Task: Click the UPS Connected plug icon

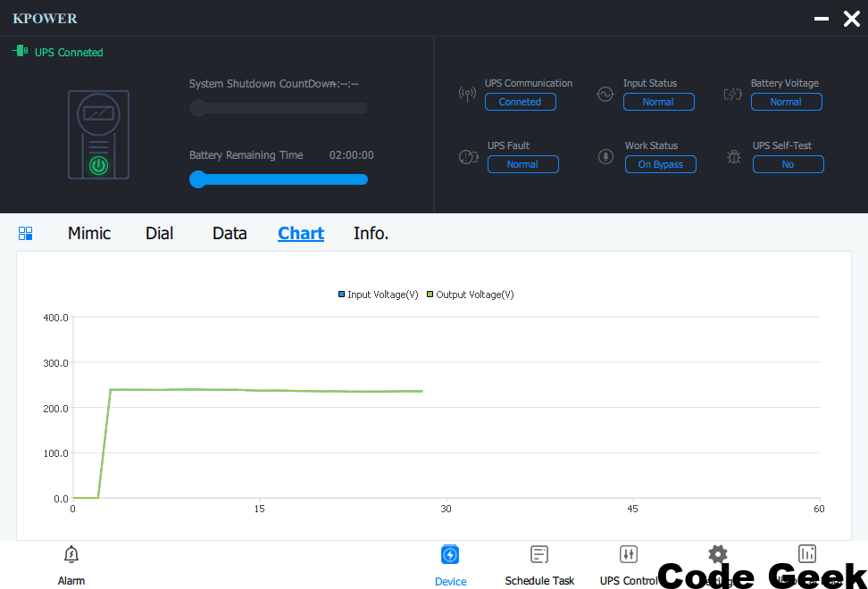Action: [x=20, y=51]
